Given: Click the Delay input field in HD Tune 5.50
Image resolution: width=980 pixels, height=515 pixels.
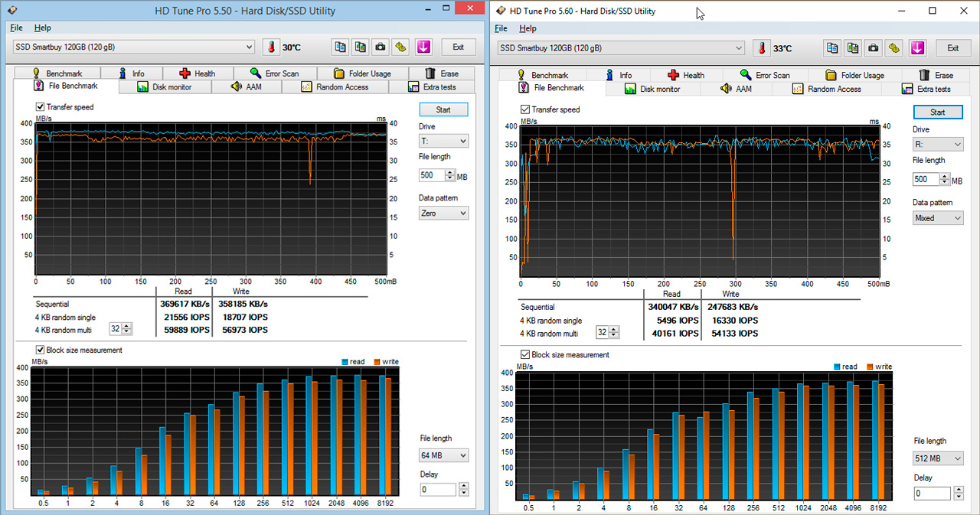Looking at the screenshot, I should (x=436, y=490).
